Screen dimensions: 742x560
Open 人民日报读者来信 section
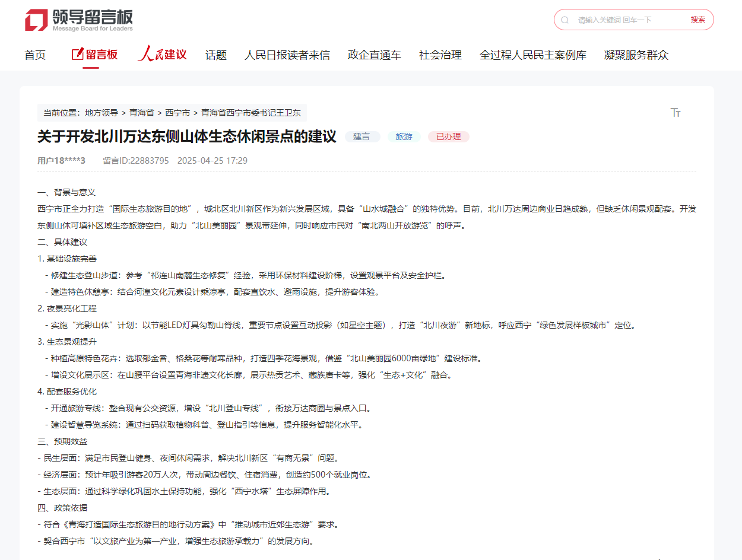pyautogui.click(x=287, y=55)
